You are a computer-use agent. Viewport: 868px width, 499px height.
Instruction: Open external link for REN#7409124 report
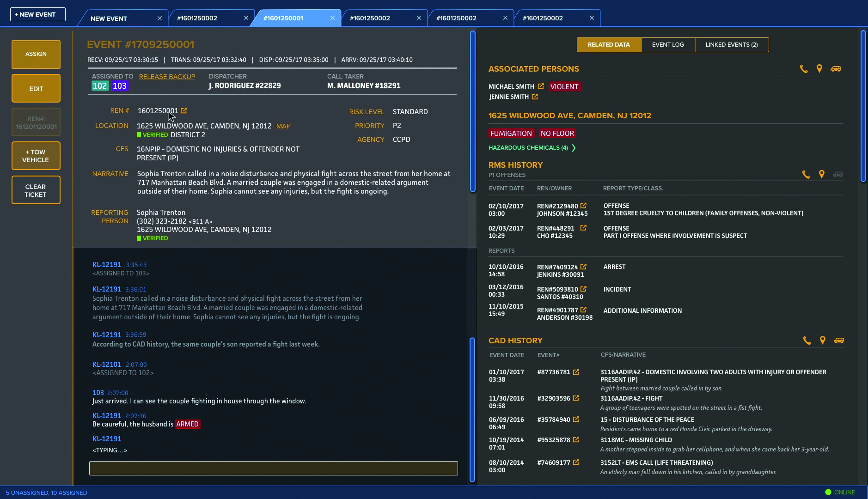tap(583, 267)
